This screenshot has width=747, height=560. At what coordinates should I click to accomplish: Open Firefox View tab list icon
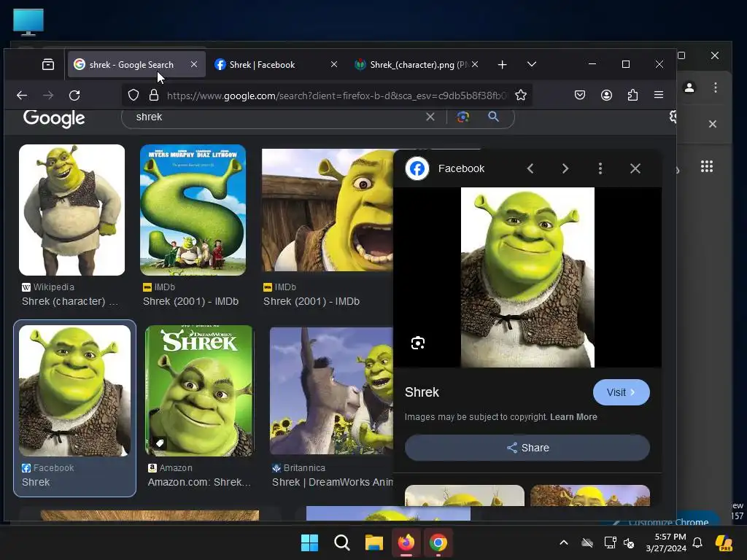click(x=48, y=64)
